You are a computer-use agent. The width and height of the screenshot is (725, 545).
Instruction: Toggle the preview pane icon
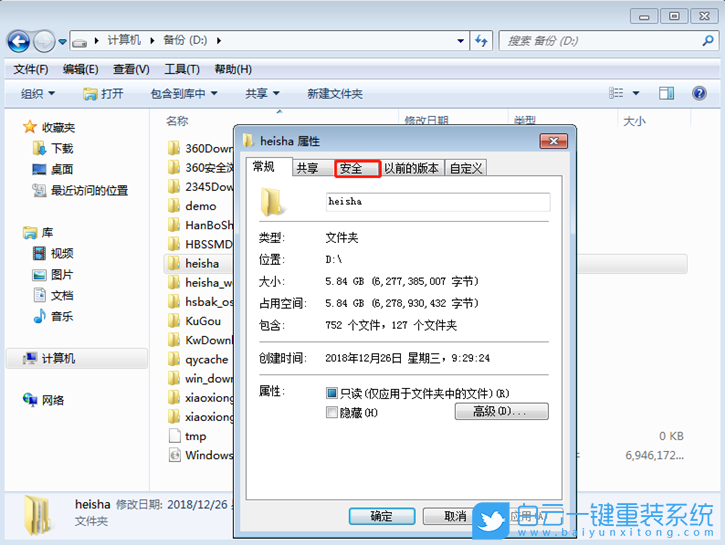666,93
